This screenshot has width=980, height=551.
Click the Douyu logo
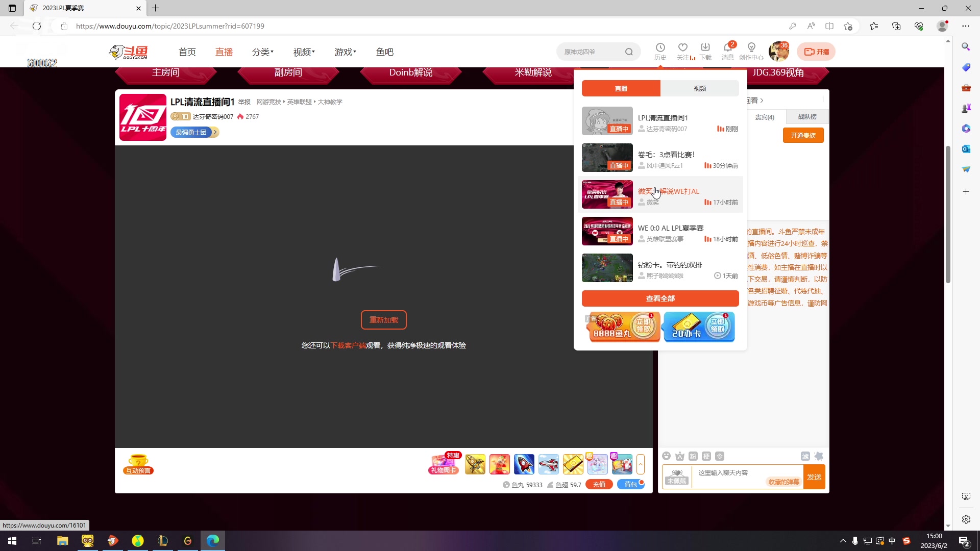[129, 52]
